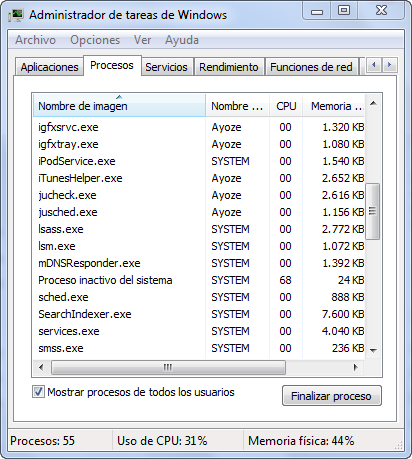
Task: Click the tab strip right scroll arrow
Action: (389, 65)
